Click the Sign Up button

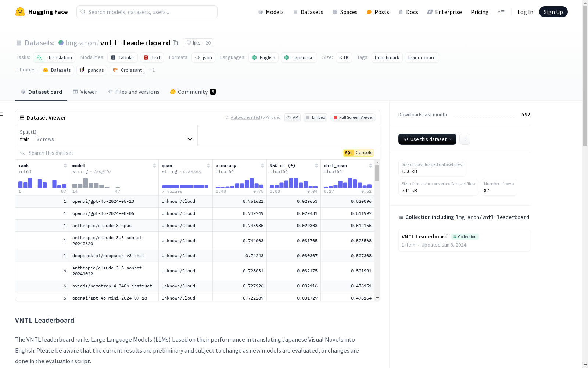tap(553, 12)
